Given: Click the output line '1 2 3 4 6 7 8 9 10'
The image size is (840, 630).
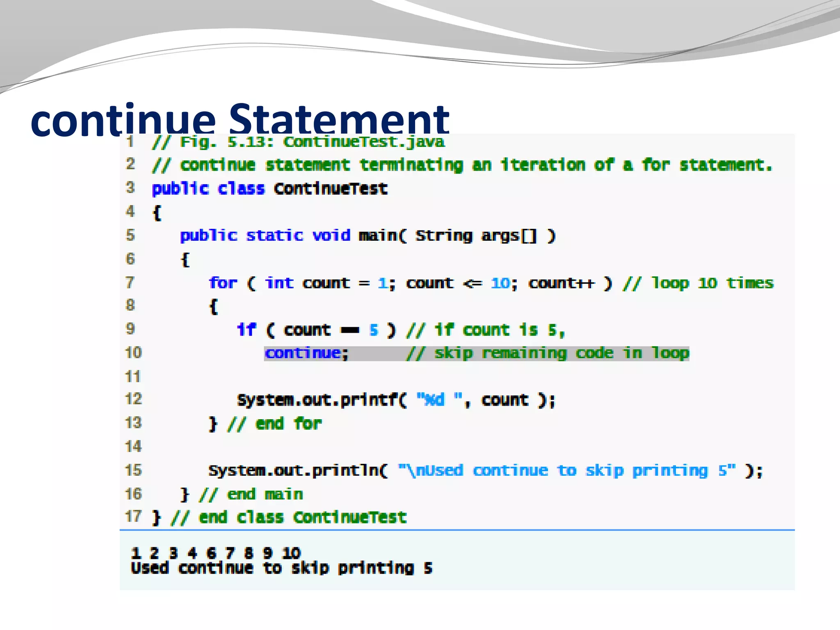Looking at the screenshot, I should coord(216,553).
